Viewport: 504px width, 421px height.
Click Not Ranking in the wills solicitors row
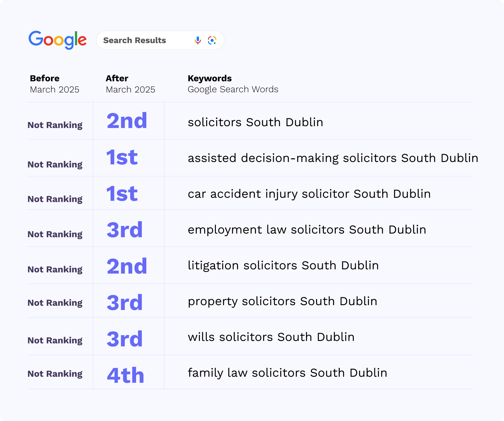(55, 340)
